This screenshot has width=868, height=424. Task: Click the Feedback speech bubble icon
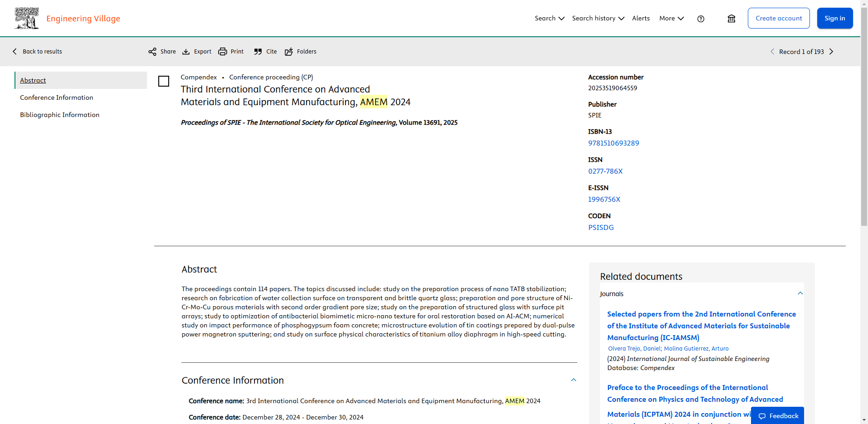[762, 416]
